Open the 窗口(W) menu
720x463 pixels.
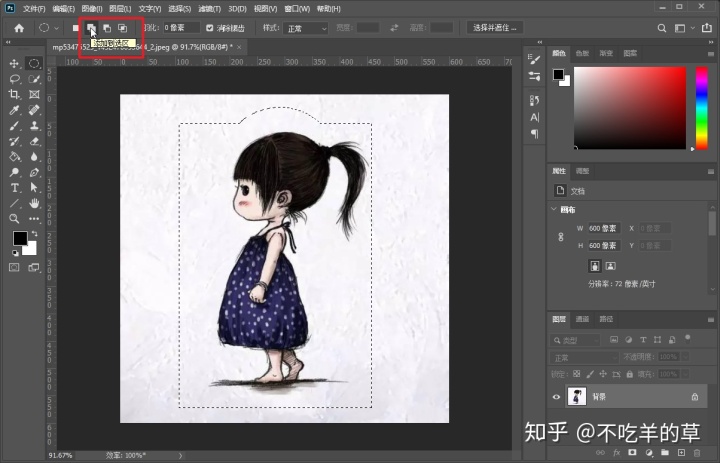pyautogui.click(x=297, y=9)
